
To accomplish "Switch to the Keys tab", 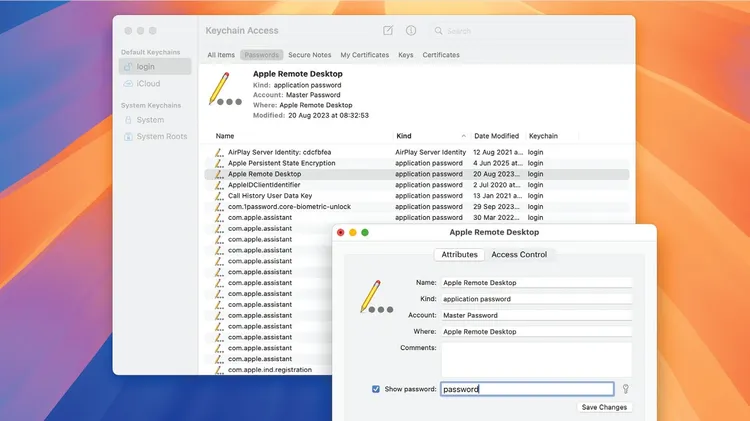I will pos(406,55).
